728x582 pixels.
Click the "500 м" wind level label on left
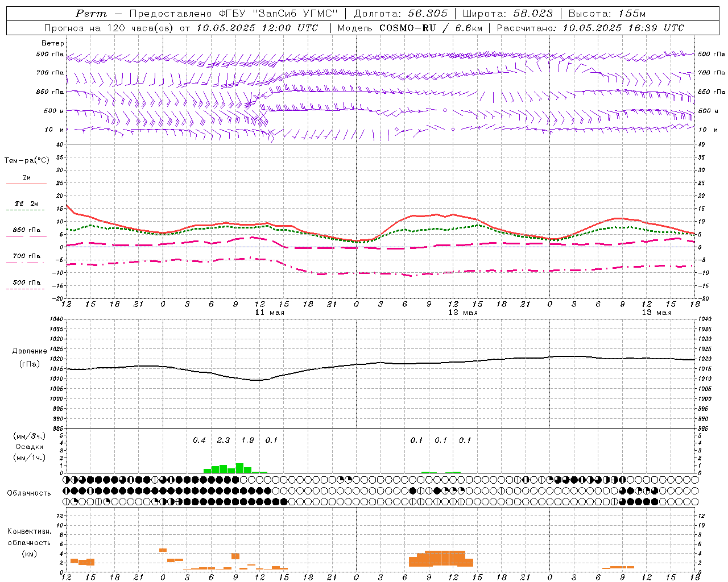pos(53,111)
